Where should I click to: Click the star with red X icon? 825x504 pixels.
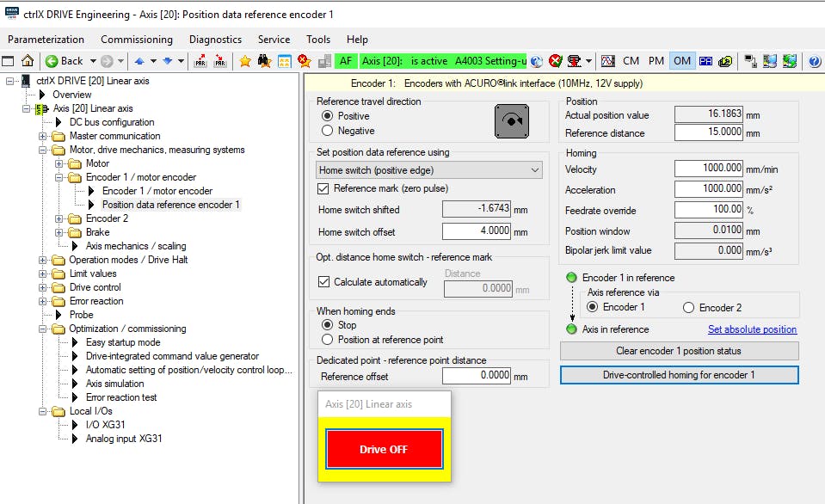(x=305, y=61)
